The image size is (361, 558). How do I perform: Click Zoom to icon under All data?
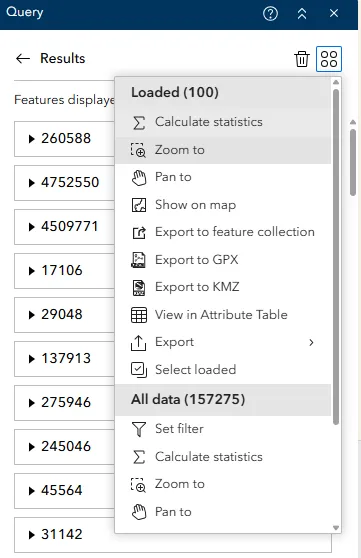[x=138, y=485]
